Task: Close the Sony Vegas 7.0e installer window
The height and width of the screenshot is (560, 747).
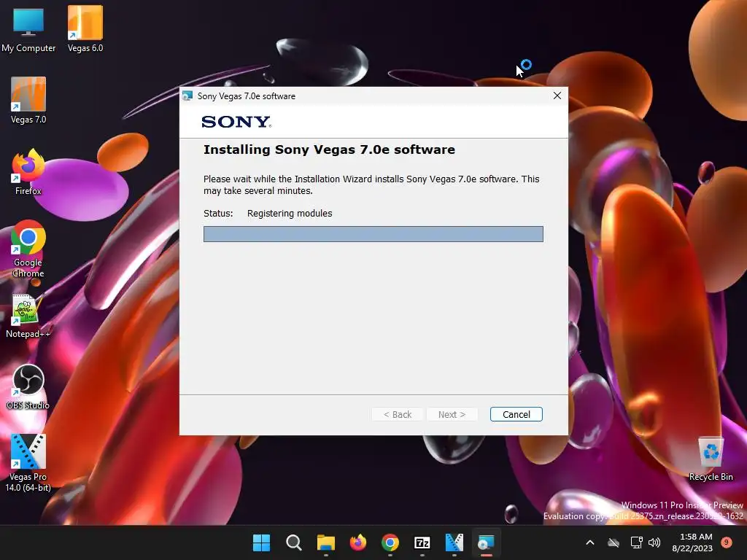Action: coord(557,96)
